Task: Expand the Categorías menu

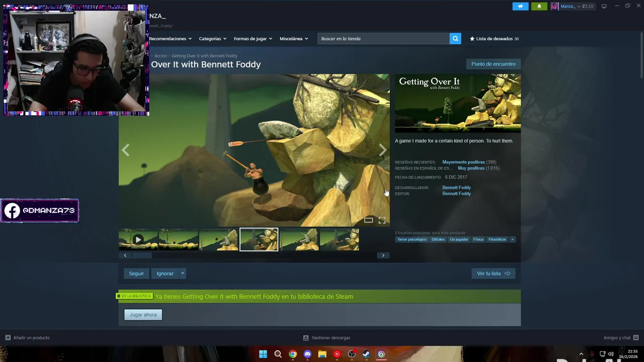Action: click(x=212, y=39)
